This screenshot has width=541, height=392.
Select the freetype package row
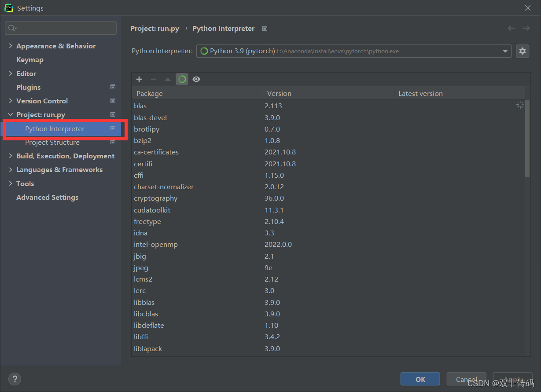(x=328, y=221)
